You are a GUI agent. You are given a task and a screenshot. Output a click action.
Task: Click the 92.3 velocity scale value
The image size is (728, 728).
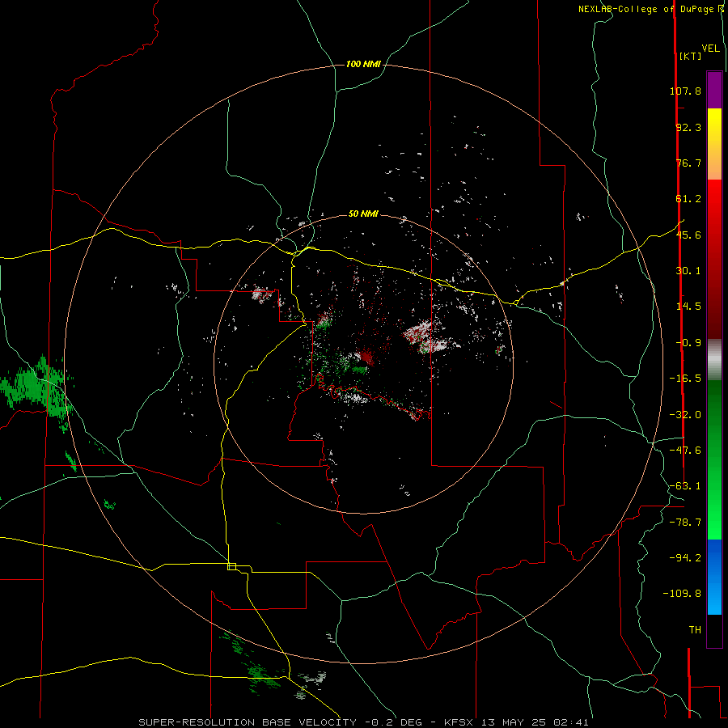[x=688, y=127]
